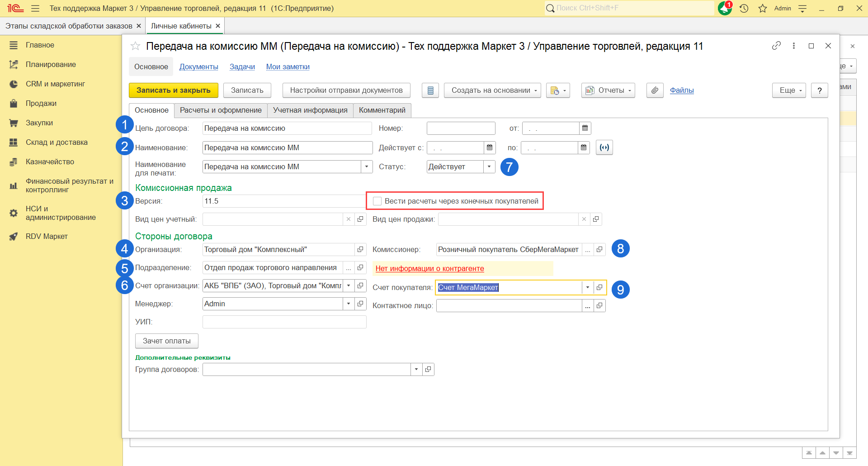Viewport: 868px width, 466px height.
Task: Expand Счет организации dropdown arrow
Action: pyautogui.click(x=349, y=286)
